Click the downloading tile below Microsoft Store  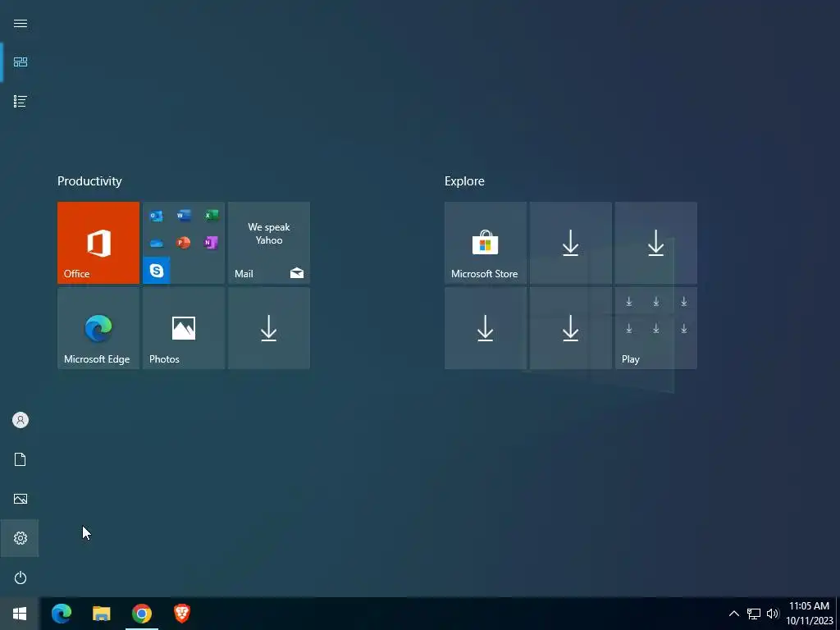pyautogui.click(x=486, y=328)
